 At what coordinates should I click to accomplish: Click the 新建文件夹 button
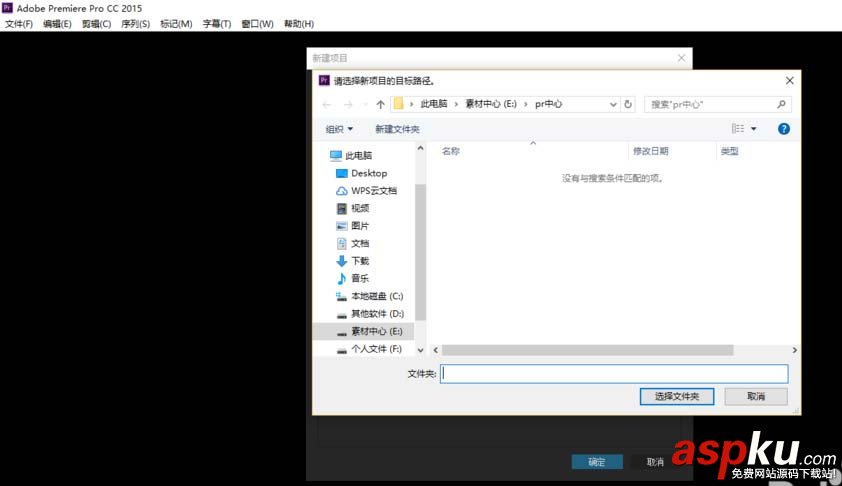[397, 129]
